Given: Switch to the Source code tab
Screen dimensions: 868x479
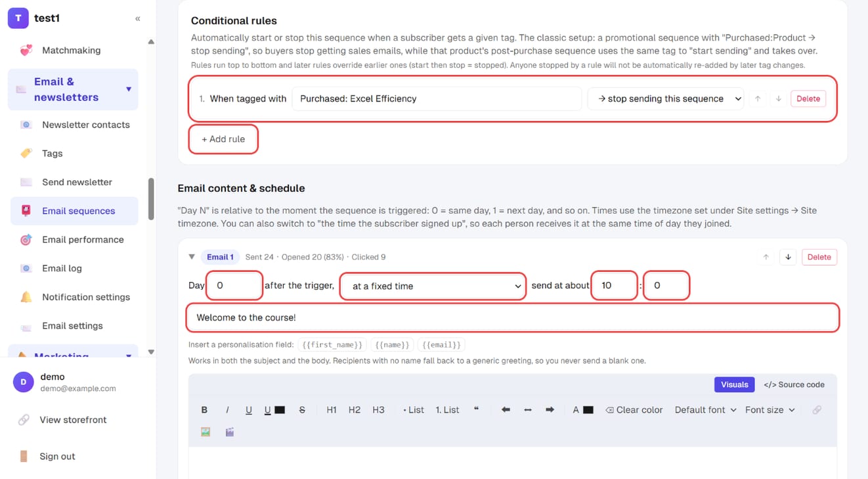Looking at the screenshot, I should (x=794, y=385).
